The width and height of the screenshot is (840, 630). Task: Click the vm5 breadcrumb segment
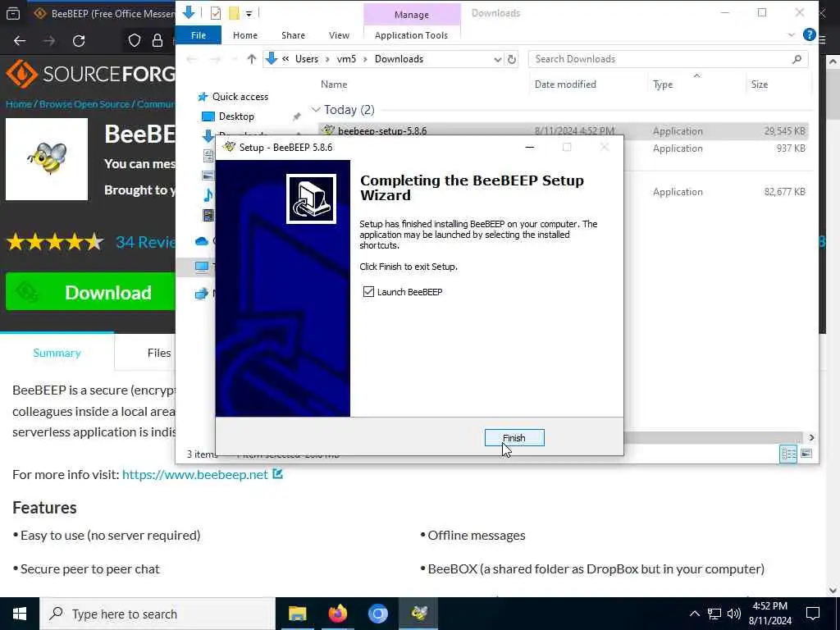click(x=346, y=59)
